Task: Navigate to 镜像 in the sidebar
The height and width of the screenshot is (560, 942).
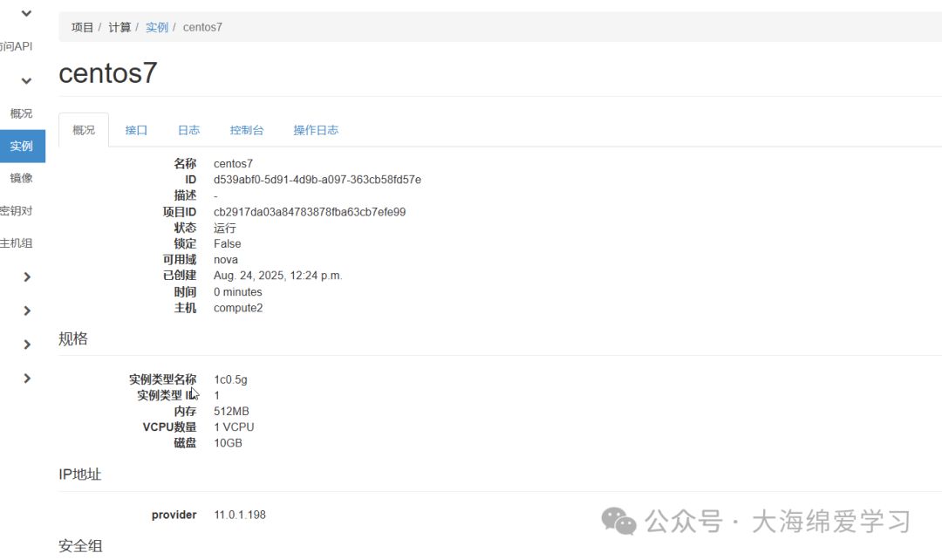Action: pos(21,178)
